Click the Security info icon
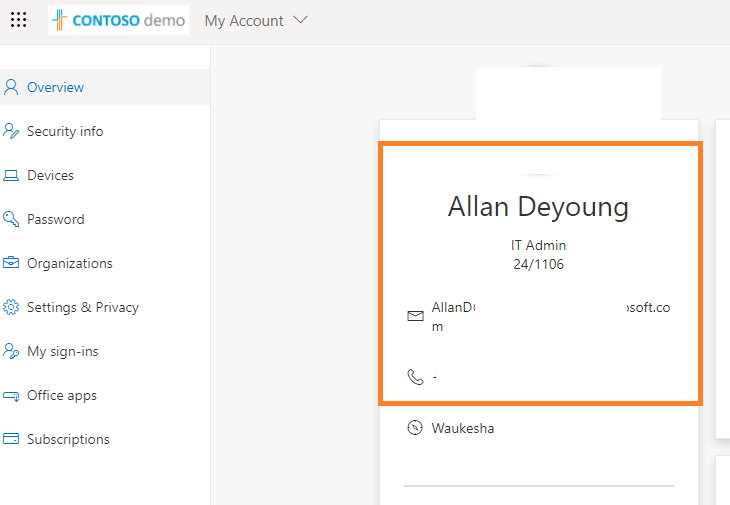Viewport: 730px width, 505px height. click(11, 131)
